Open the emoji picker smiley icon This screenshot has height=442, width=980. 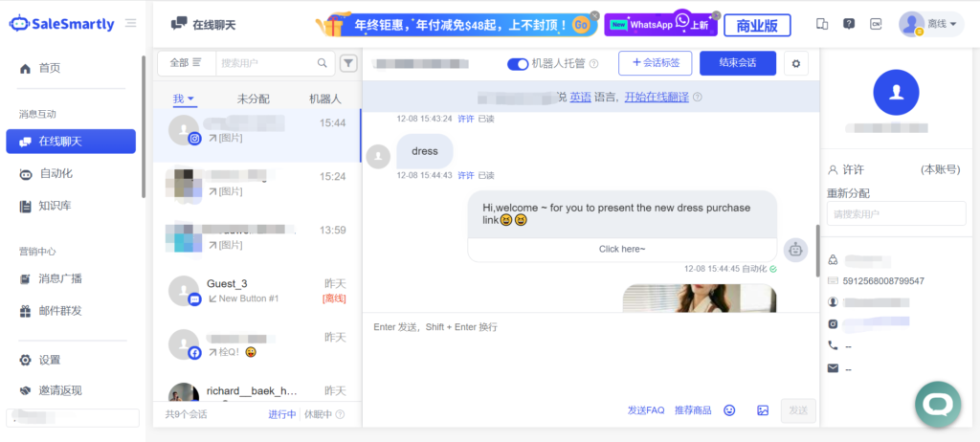729,410
